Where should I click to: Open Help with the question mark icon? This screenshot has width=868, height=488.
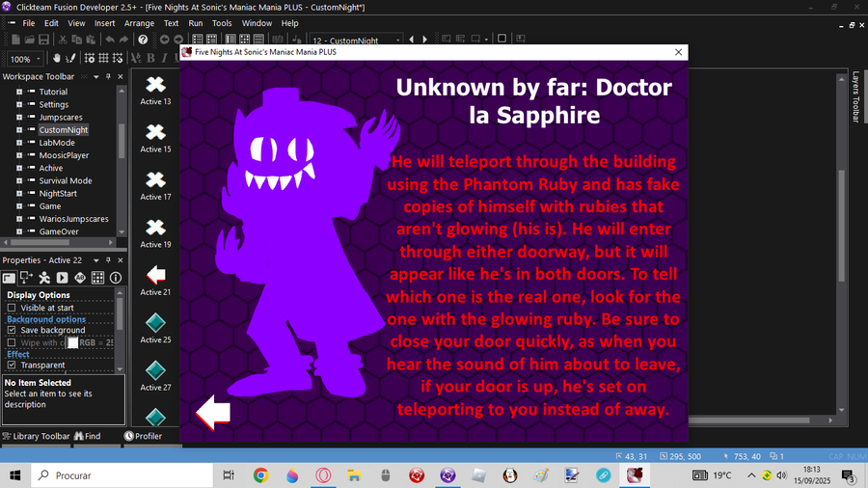point(143,40)
